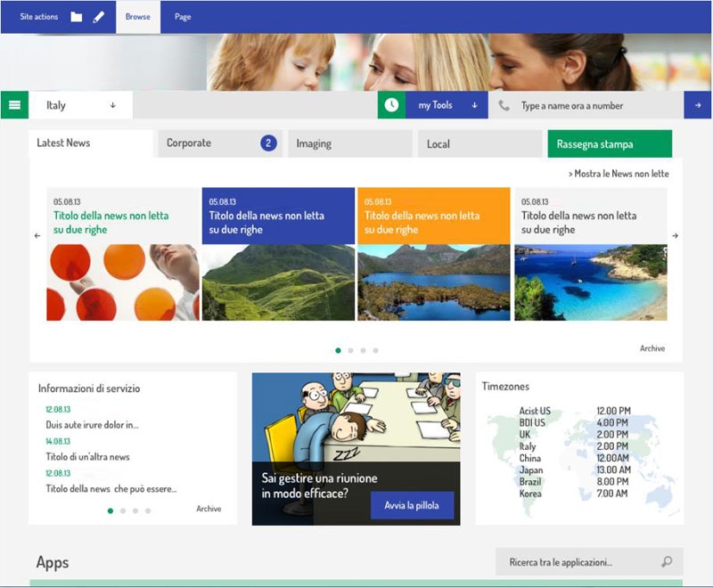Open the folder icon in Site actions bar
The width and height of the screenshot is (713, 588).
[77, 17]
